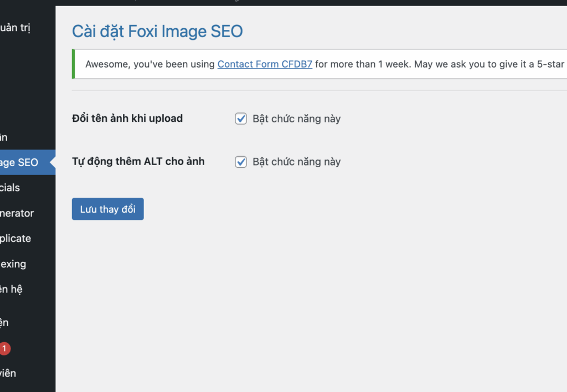Screen dimensions: 567x392
Task: Click 'Bật chức năng này' beside image rename option
Action: tap(297, 118)
